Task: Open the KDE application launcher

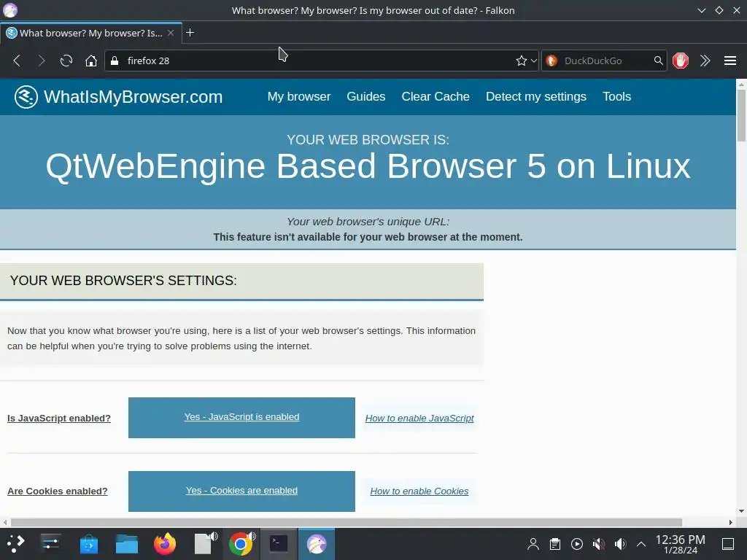Action: [16, 544]
